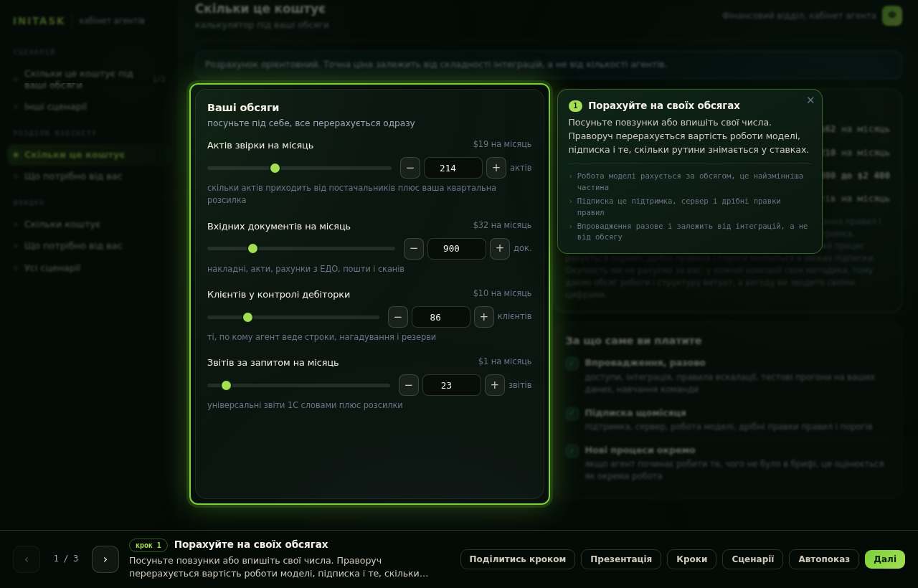Decrease incoming documents per month (Вхідних документів)
The width and height of the screenshot is (918, 588).
[x=414, y=249]
